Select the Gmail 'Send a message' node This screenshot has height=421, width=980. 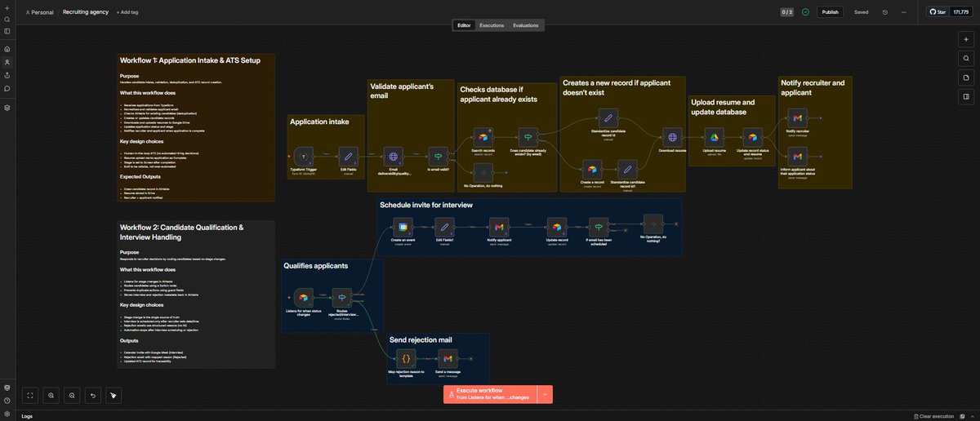click(x=447, y=358)
